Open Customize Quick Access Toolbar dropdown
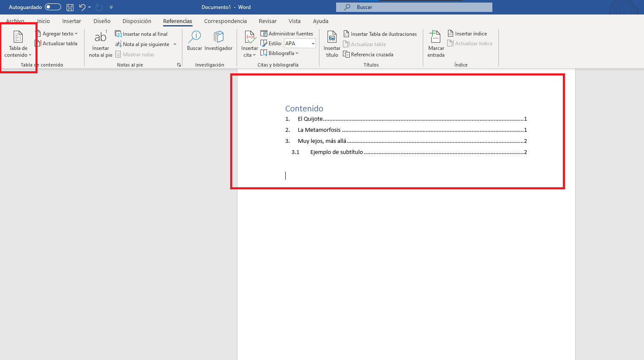 coord(111,7)
